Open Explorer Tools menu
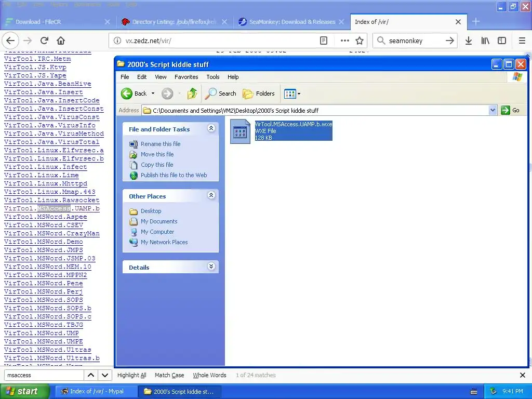 (212, 77)
